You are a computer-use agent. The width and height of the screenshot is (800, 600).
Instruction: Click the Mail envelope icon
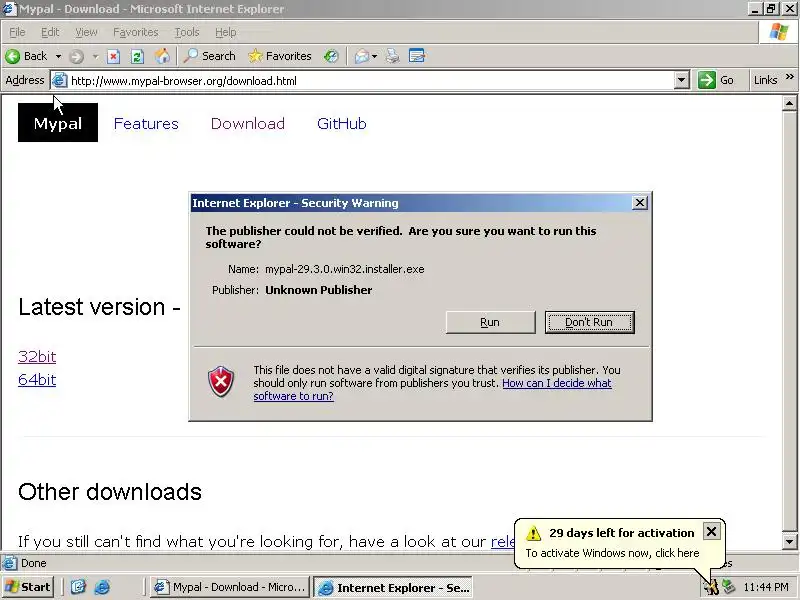pos(361,56)
